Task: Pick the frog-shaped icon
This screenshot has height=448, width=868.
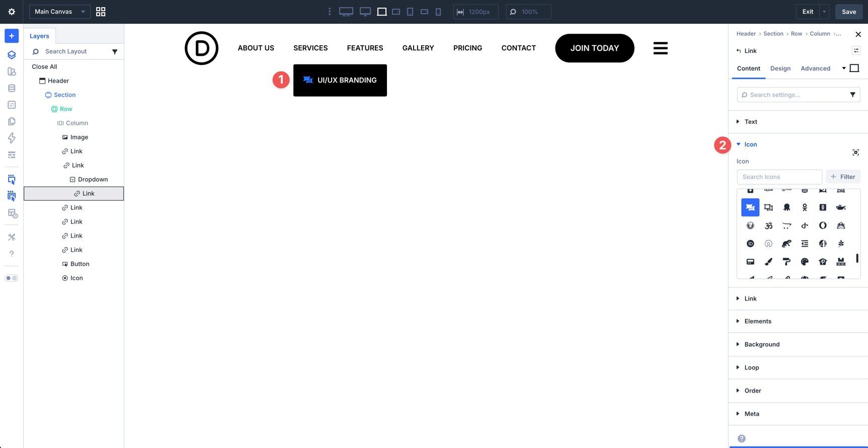Action: [786, 244]
